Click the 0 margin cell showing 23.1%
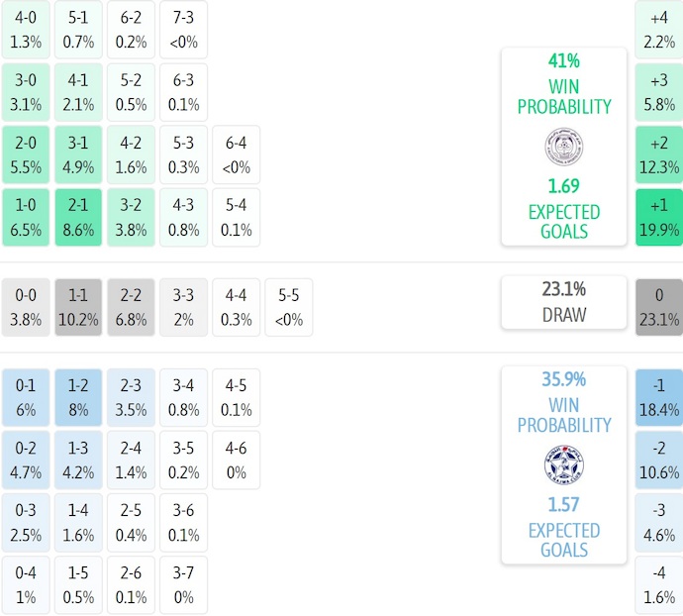 point(658,307)
